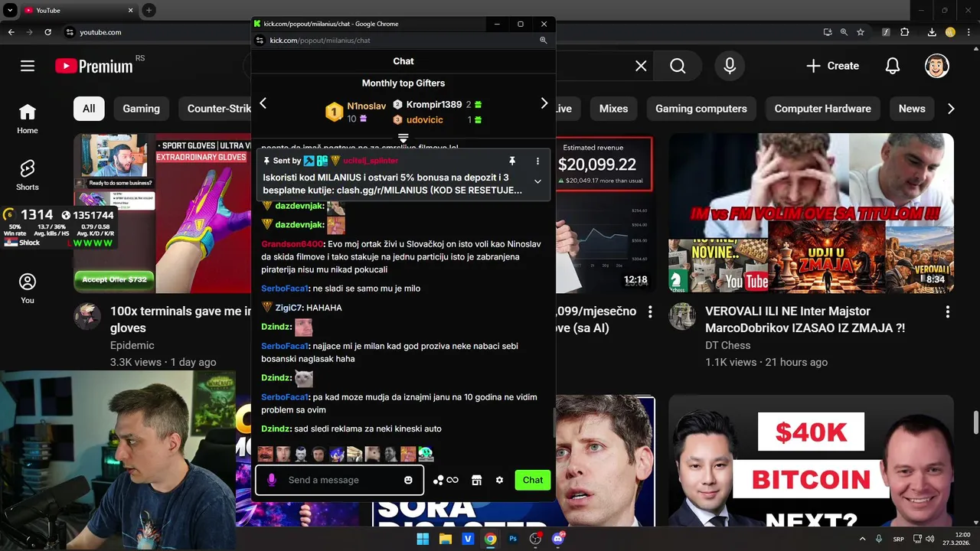Open the Kick gift shop icon
980x551 pixels.
pyautogui.click(x=476, y=480)
